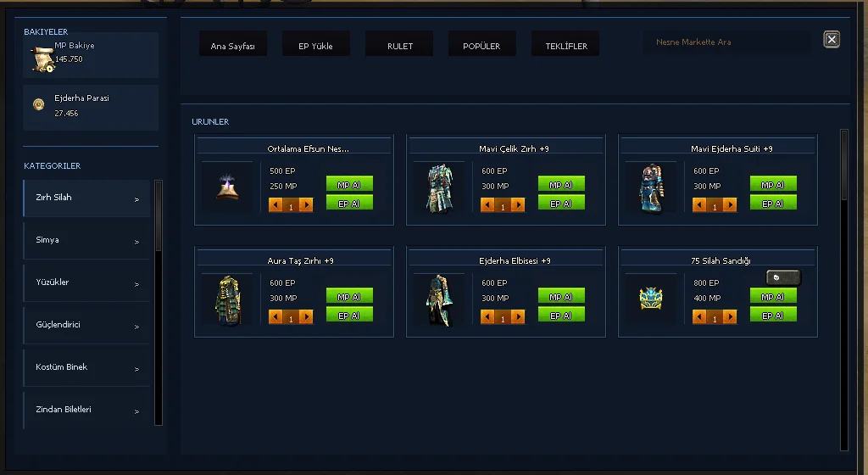The height and width of the screenshot is (475, 868).
Task: Open the Kostüm Binek category
Action: [x=86, y=367]
